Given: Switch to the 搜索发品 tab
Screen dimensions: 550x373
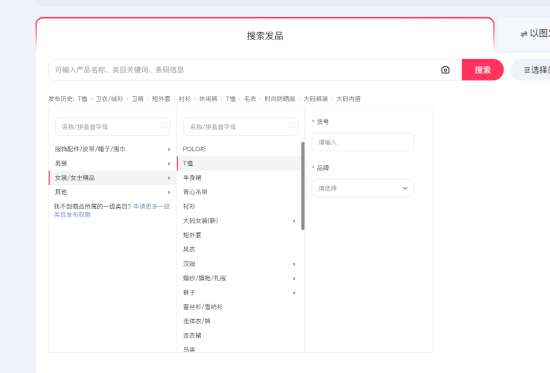Looking at the screenshot, I should click(265, 36).
